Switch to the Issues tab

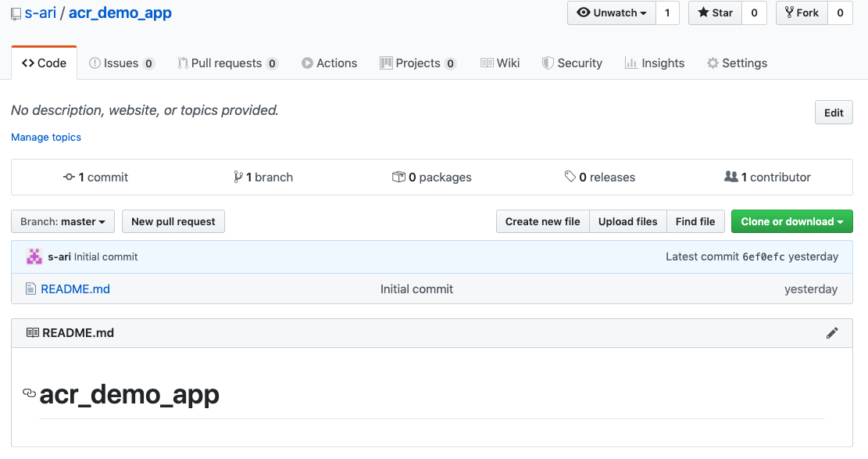121,63
